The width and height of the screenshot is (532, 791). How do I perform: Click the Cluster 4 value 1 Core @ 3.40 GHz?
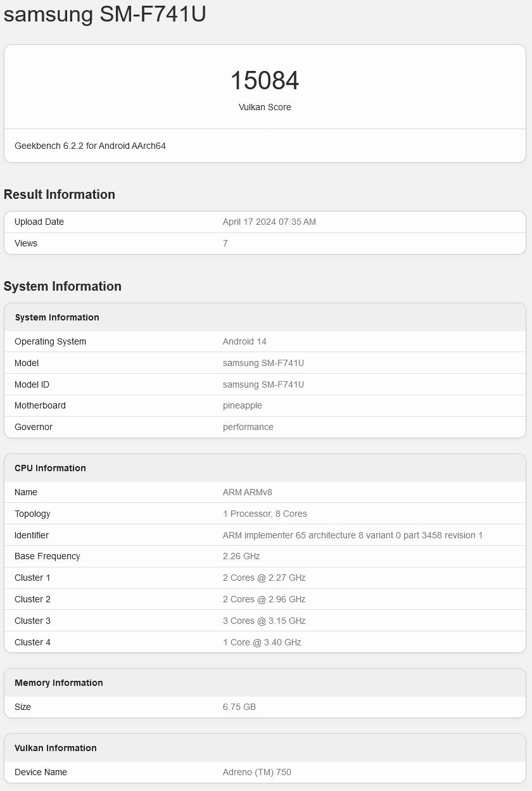(262, 642)
